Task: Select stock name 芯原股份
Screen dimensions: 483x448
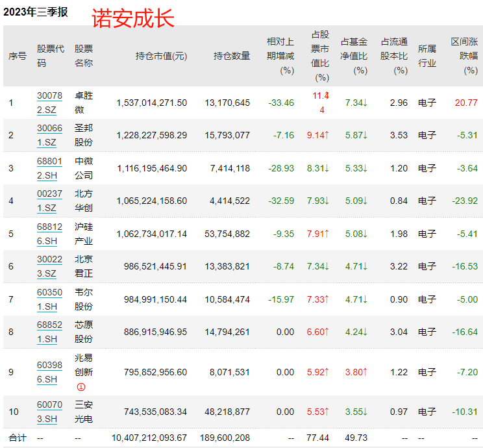Action: coord(84,332)
